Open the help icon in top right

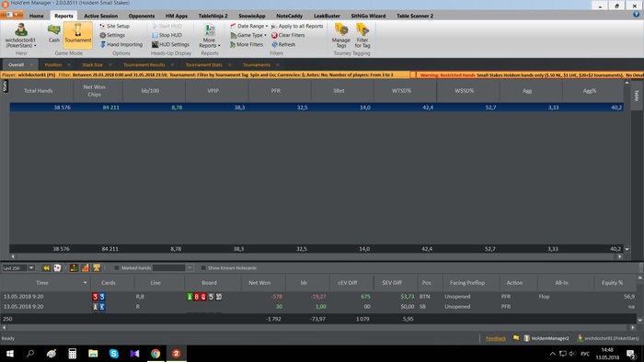(637, 15)
